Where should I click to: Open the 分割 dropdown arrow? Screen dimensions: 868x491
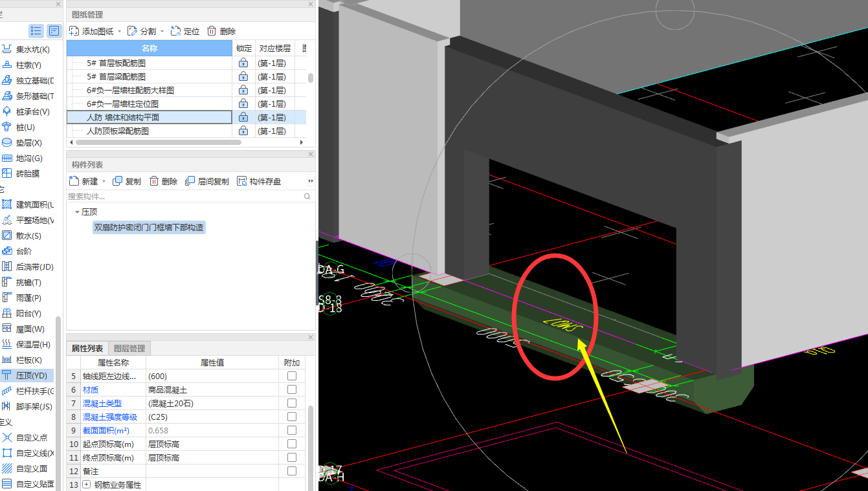[x=162, y=31]
